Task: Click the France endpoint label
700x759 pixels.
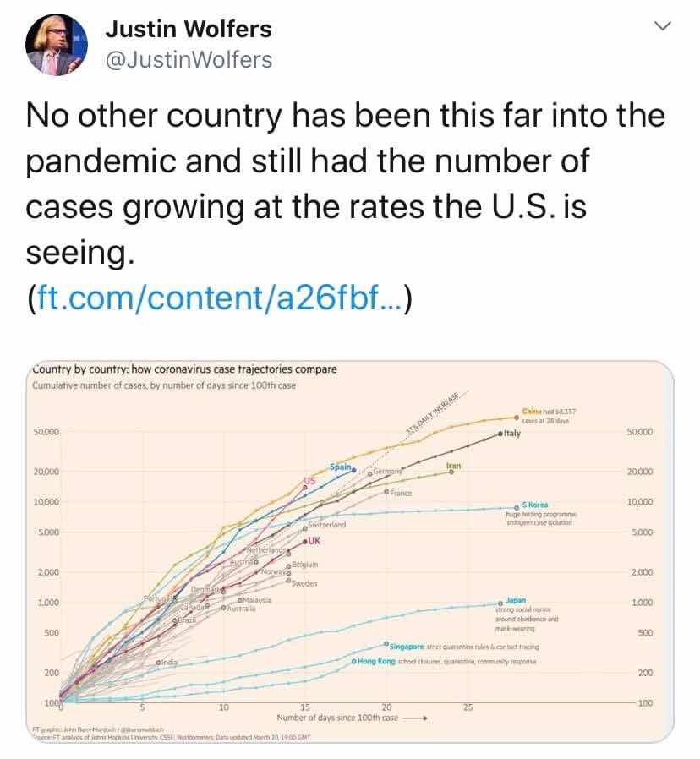Action: [401, 493]
